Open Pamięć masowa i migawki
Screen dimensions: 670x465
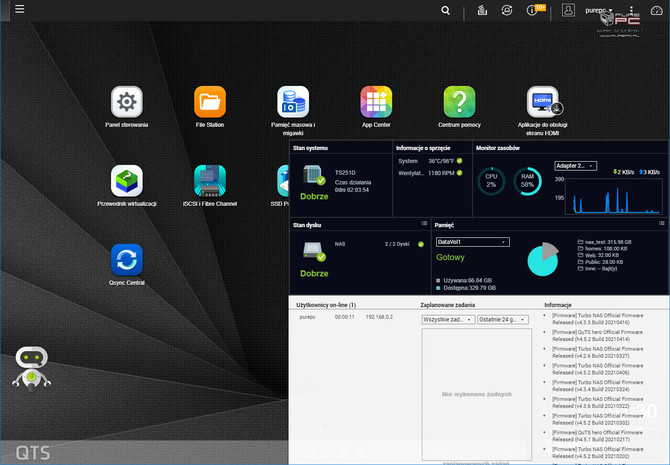(x=293, y=102)
